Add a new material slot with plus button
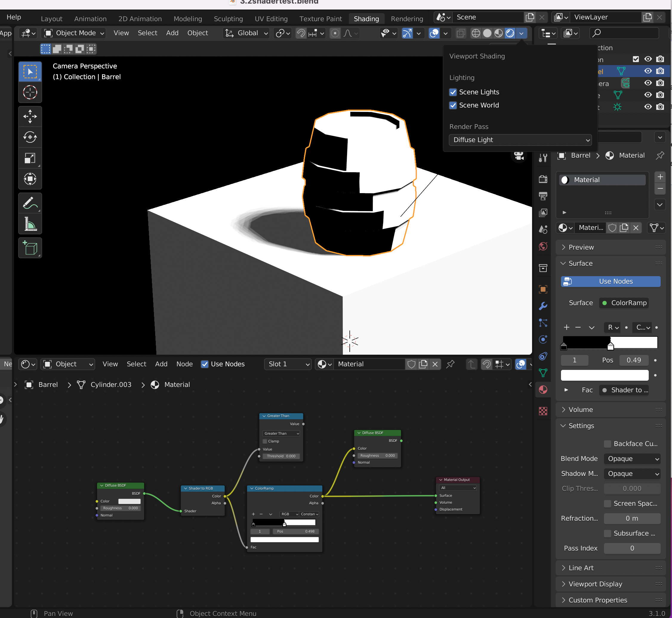 tap(660, 177)
